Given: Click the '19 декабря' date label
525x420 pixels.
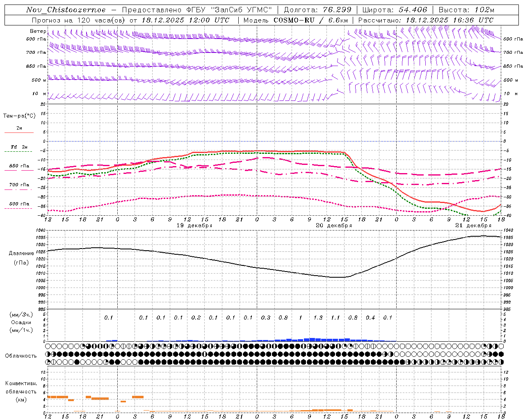Looking at the screenshot, I should 194,226.
